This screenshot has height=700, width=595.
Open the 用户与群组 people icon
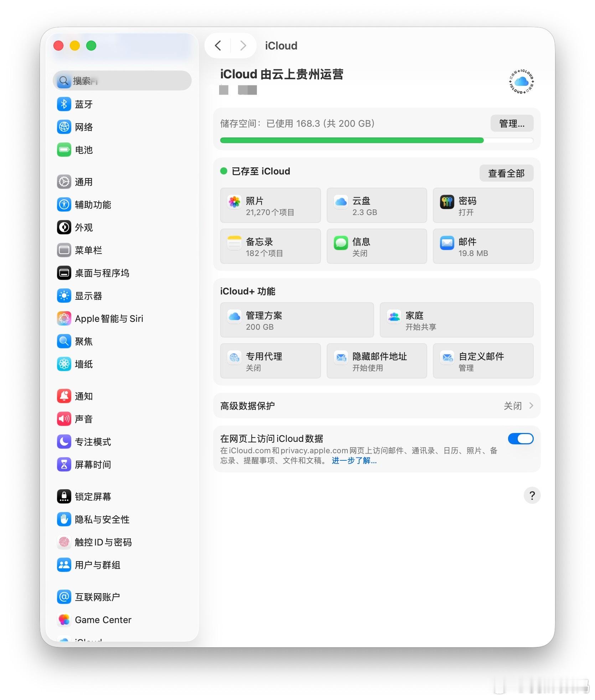point(64,565)
